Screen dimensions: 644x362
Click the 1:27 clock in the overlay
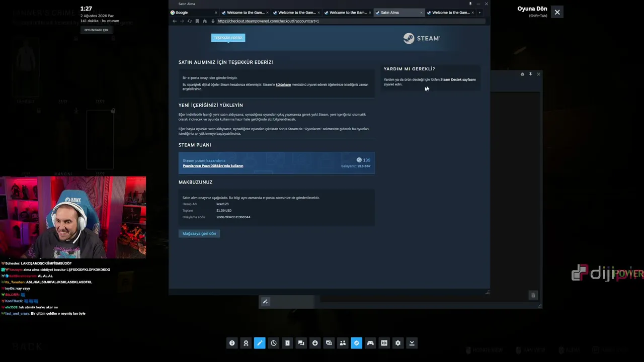(x=86, y=9)
